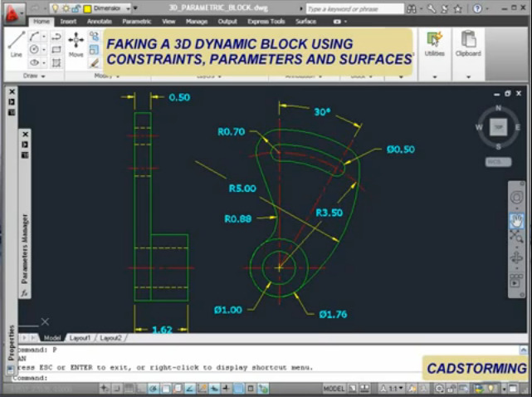The image size is (532, 397).
Task: Select the Arc tool in Draw panel
Action: (34, 36)
